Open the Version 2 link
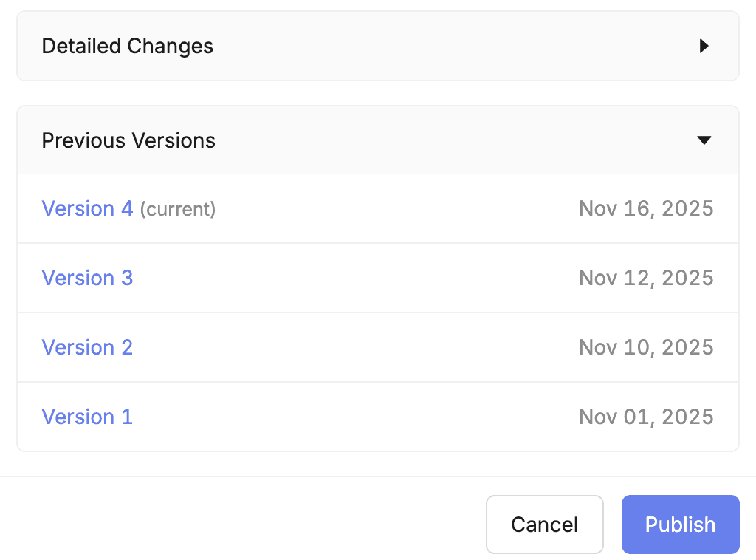The width and height of the screenshot is (756, 560). pyautogui.click(x=87, y=347)
